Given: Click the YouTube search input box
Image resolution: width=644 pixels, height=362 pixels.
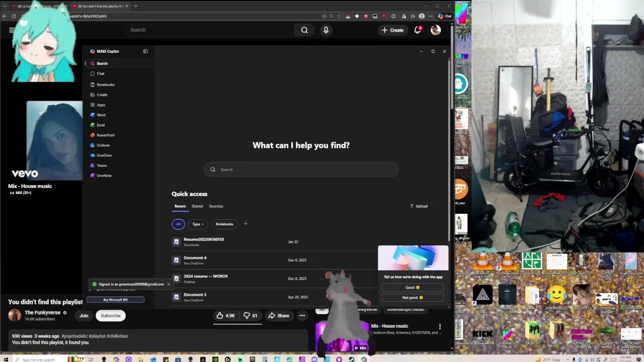Looking at the screenshot, I should point(210,30).
